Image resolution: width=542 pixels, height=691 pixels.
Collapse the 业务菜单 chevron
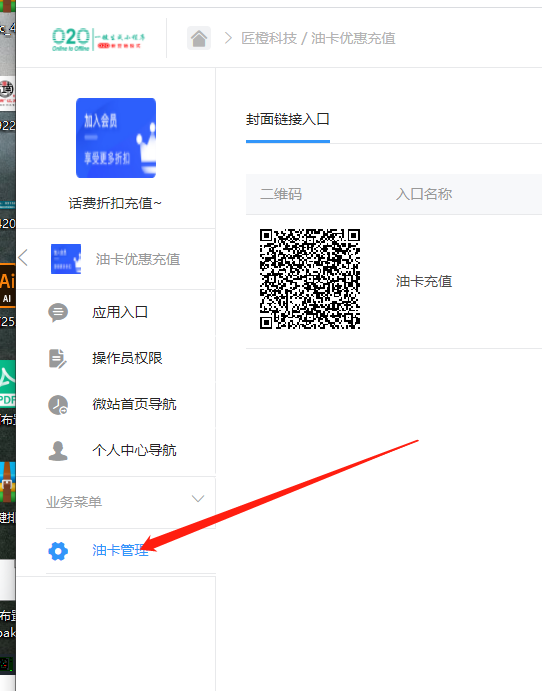click(x=198, y=499)
